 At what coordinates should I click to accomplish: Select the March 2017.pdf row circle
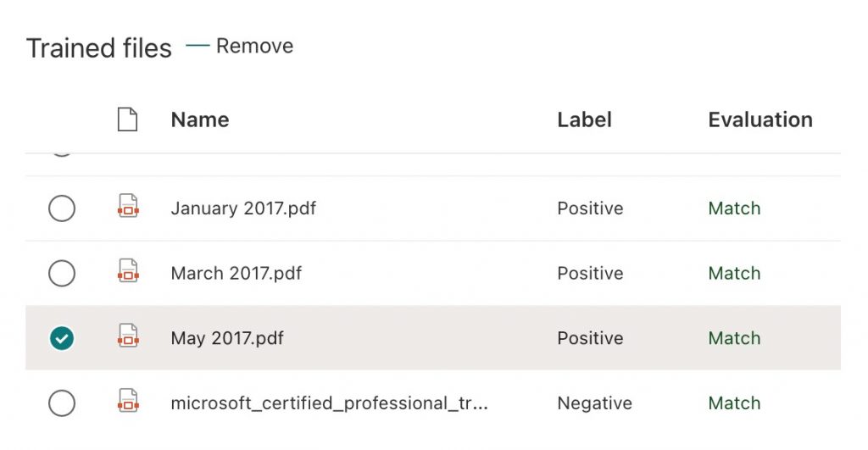coord(62,273)
